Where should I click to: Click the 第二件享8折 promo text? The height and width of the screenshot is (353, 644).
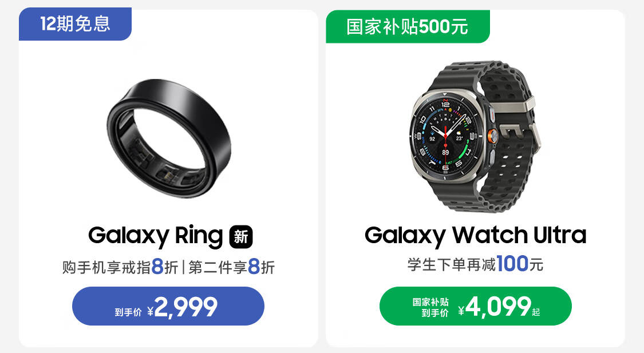232,267
